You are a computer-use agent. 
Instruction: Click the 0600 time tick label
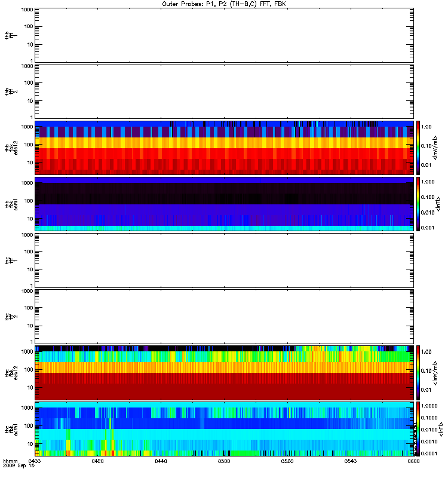point(413,461)
